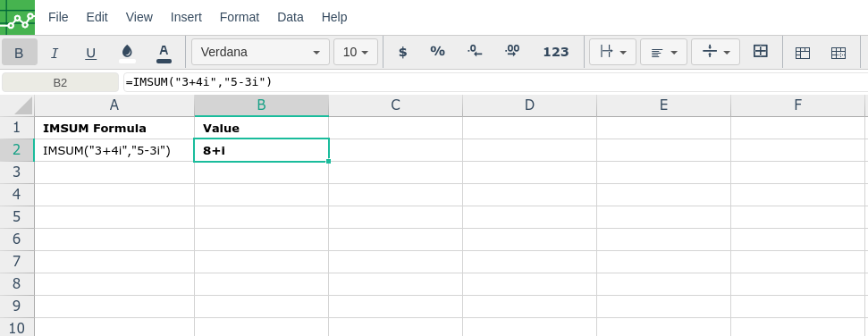Expand the horizontal alignment dropdown
868x336 pixels.
(x=663, y=52)
